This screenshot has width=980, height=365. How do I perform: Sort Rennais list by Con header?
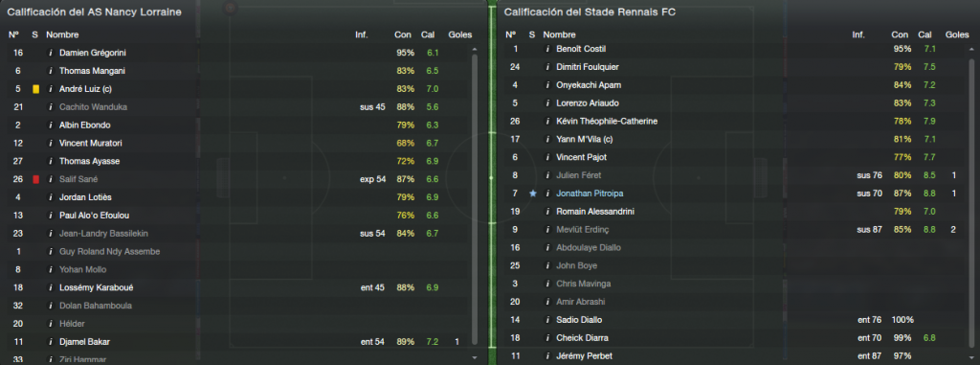(900, 35)
